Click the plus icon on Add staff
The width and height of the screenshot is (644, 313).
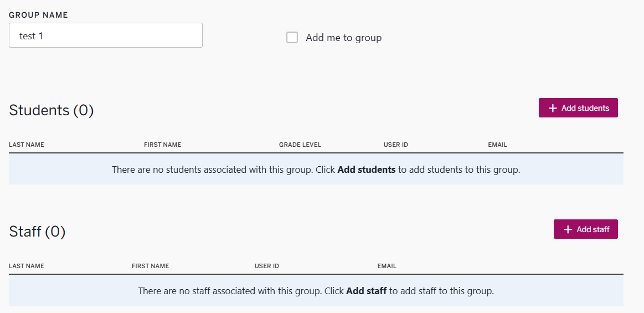(x=568, y=229)
